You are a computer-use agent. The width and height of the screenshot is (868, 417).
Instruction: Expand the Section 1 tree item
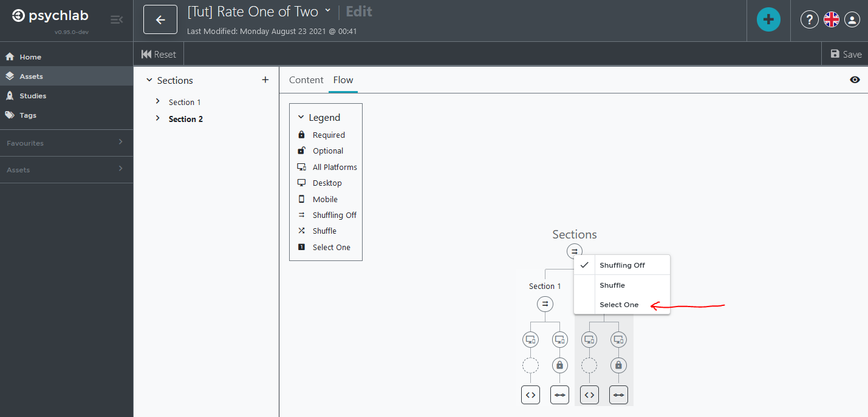157,101
